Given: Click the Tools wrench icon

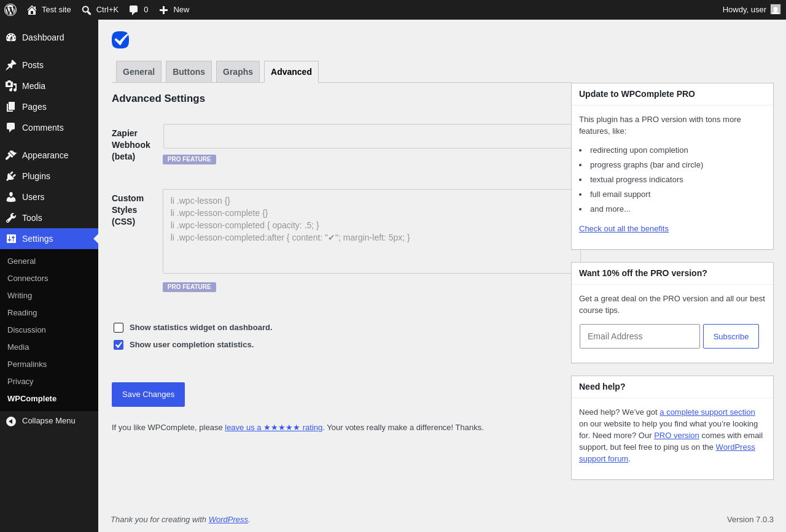Looking at the screenshot, I should pyautogui.click(x=11, y=218).
